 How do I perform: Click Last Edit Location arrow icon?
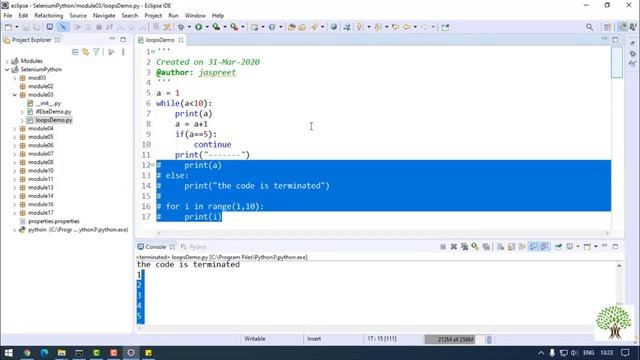[x=395, y=27]
